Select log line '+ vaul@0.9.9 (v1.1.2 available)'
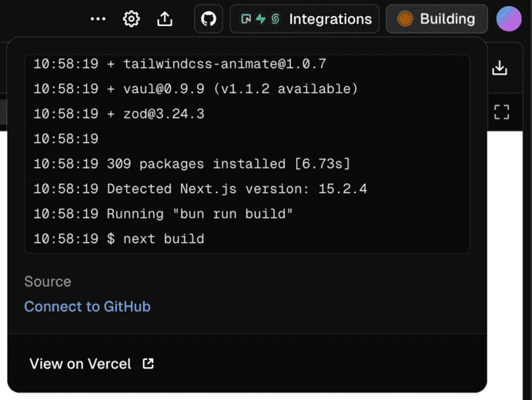 tap(196, 88)
